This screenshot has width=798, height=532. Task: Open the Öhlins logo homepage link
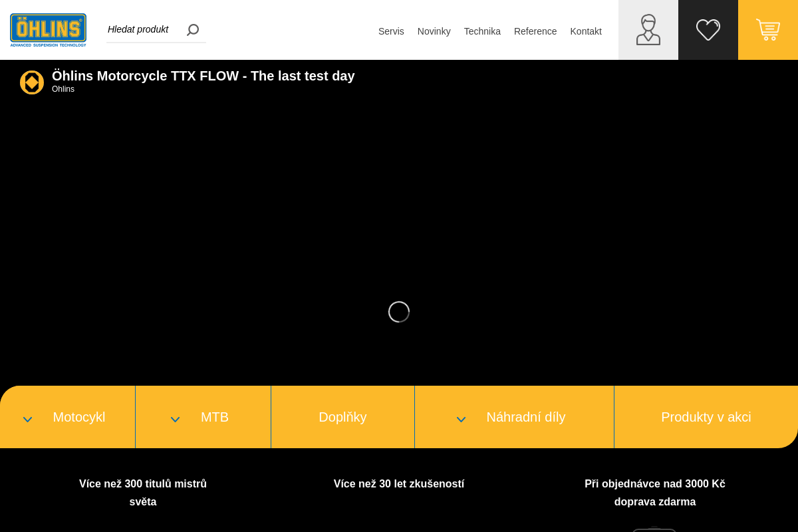[x=48, y=30]
